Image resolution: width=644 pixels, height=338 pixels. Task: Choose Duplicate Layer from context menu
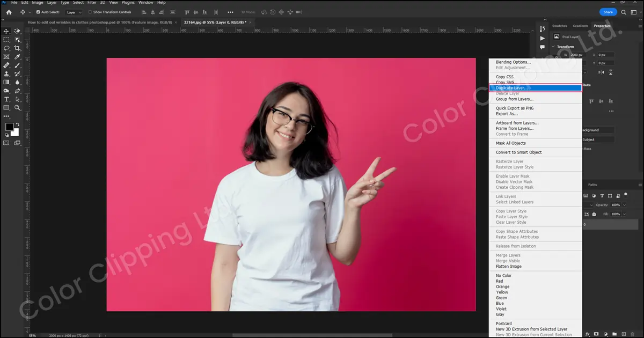click(535, 88)
